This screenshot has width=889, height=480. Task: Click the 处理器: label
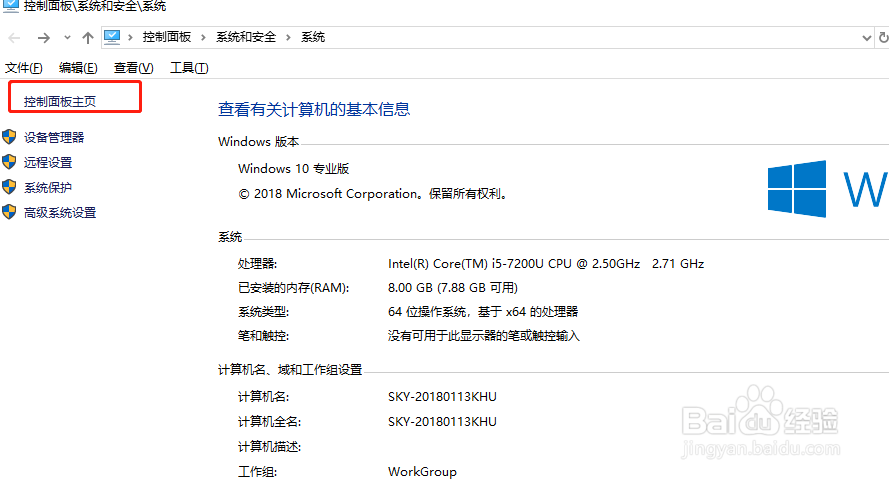coord(258,264)
